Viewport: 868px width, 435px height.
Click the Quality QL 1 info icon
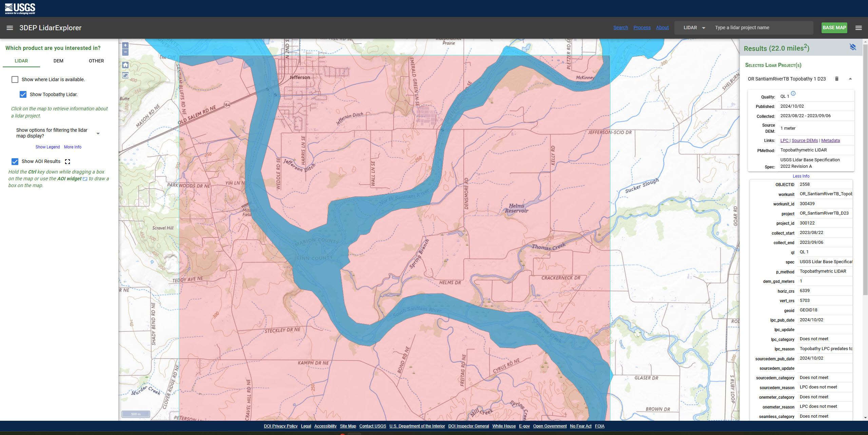(793, 94)
